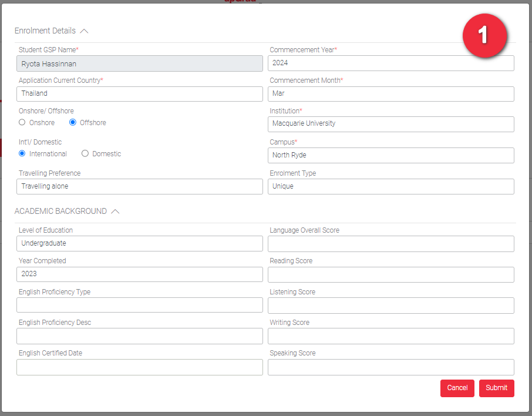532x416 pixels.
Task: Click the Level of Education field
Action: (140, 243)
